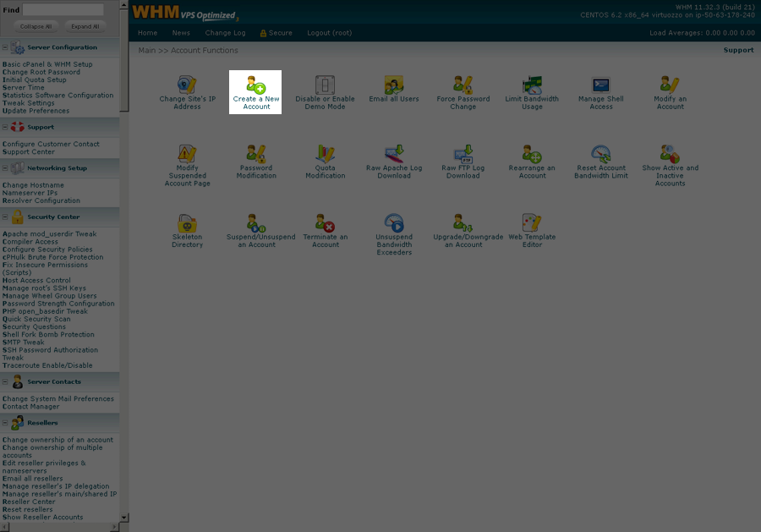Image resolution: width=761 pixels, height=532 pixels.
Task: Open News in top navigation
Action: coord(181,33)
